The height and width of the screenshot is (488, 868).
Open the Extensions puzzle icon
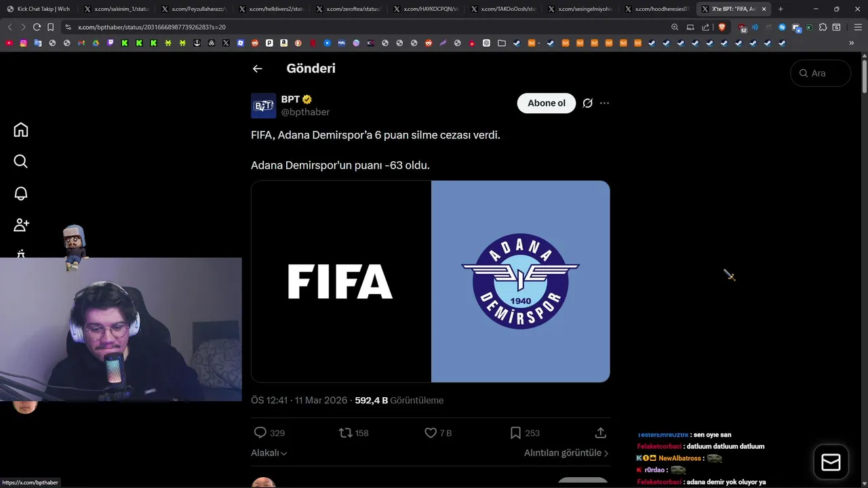pos(823,27)
